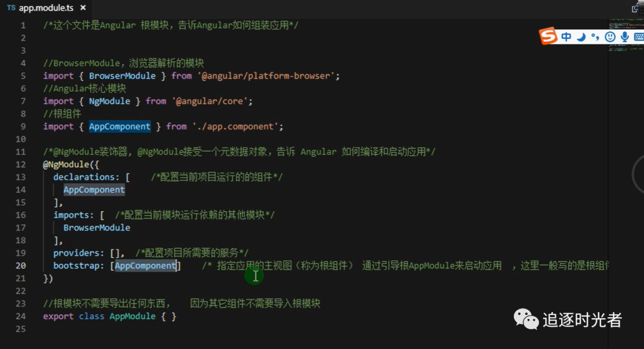
Task: Click the line 11 comment about the @NgModule decorator
Action: [240, 152]
